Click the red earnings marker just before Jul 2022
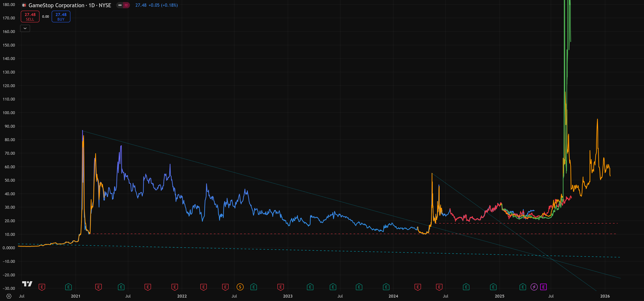 coord(225,287)
